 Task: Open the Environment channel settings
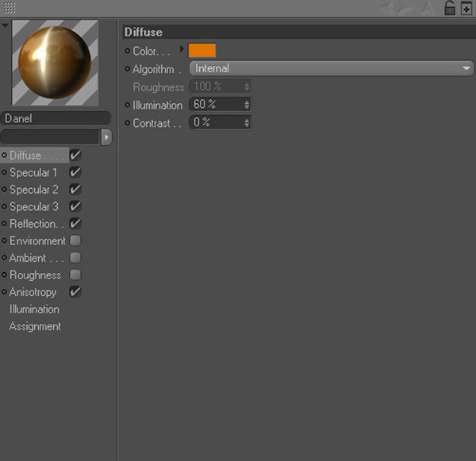point(37,241)
